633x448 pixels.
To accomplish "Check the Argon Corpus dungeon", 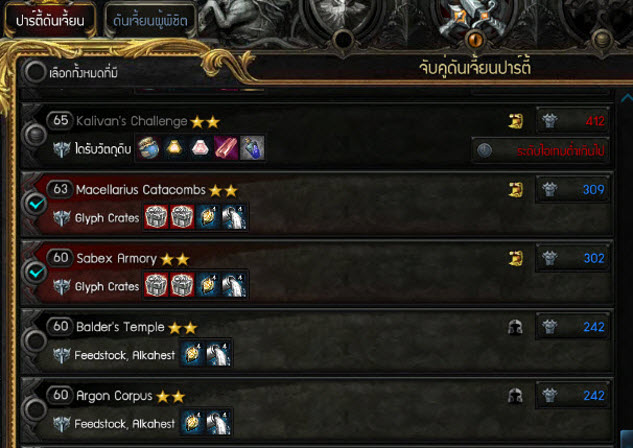I will click(36, 410).
